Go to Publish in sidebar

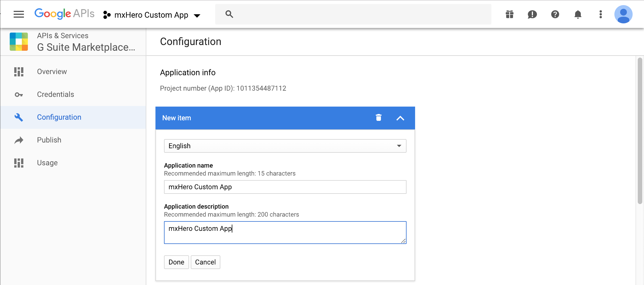click(x=49, y=140)
